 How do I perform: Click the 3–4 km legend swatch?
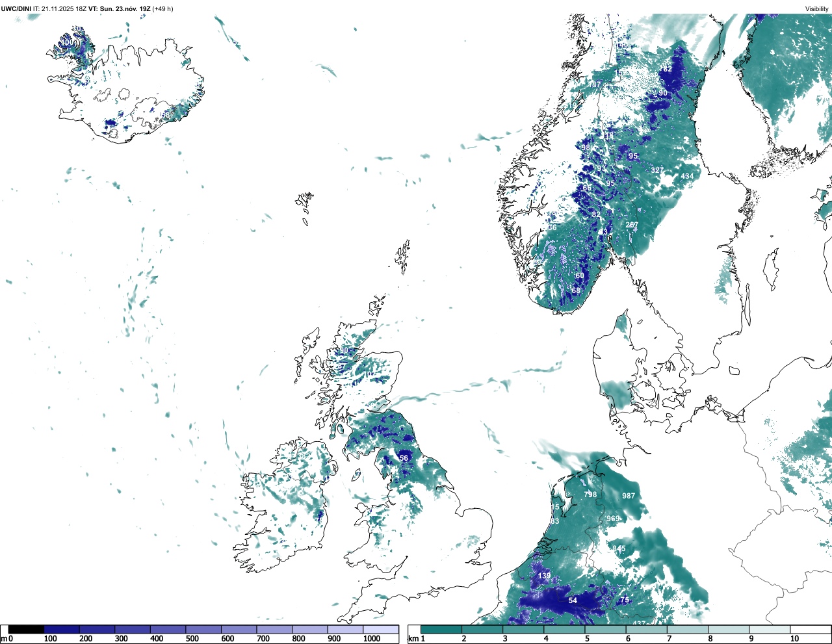(523, 629)
